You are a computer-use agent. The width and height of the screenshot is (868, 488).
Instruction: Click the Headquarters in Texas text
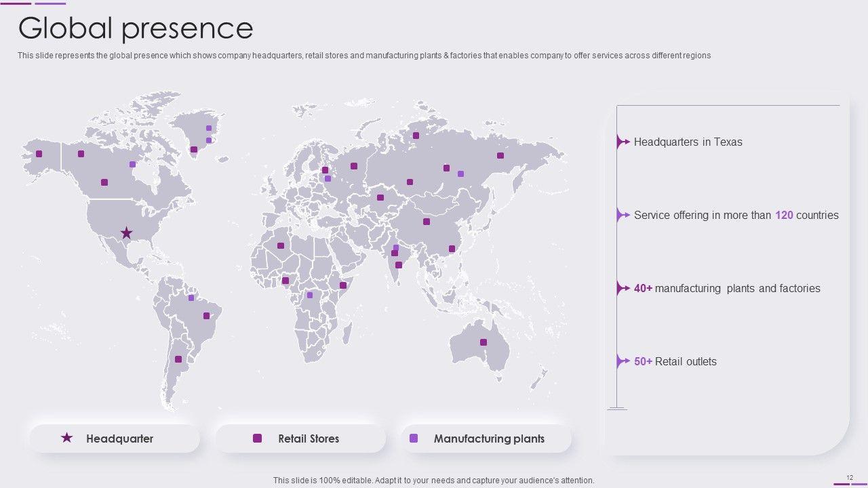coord(688,142)
